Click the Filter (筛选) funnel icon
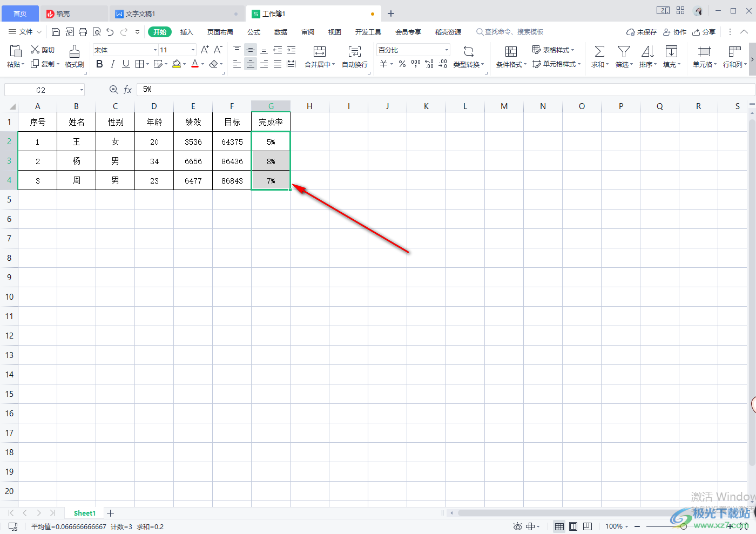Viewport: 756px width, 534px height. 624,51
